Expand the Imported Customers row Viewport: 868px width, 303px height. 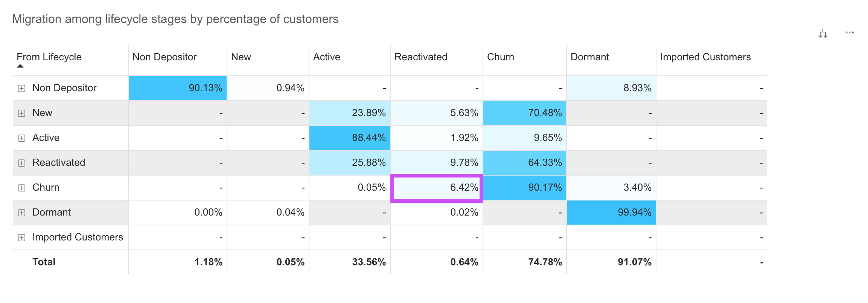[22, 237]
